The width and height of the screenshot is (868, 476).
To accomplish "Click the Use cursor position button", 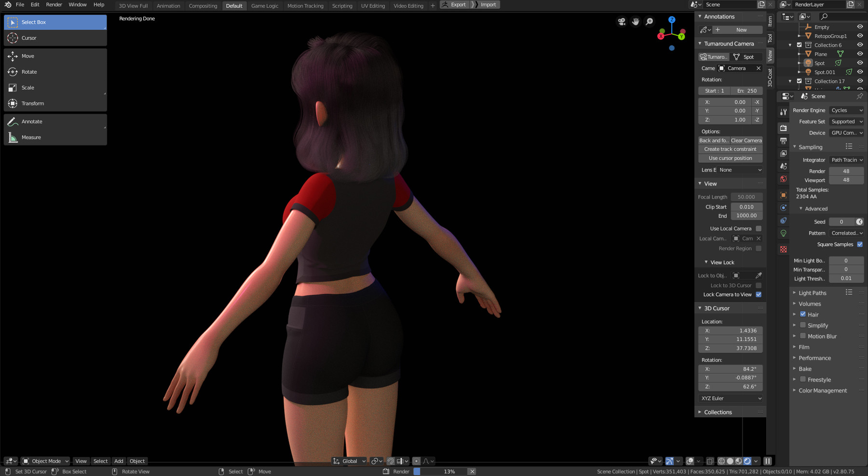I will click(x=730, y=159).
